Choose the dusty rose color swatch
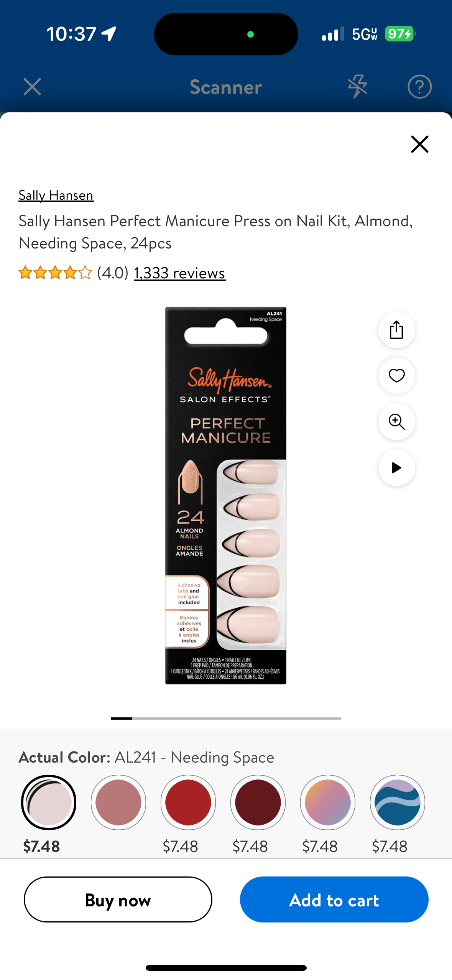The width and height of the screenshot is (452, 980). (118, 802)
